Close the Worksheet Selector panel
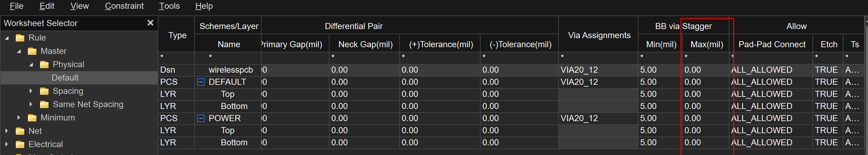Viewport: 868px width, 155px height. (x=150, y=23)
